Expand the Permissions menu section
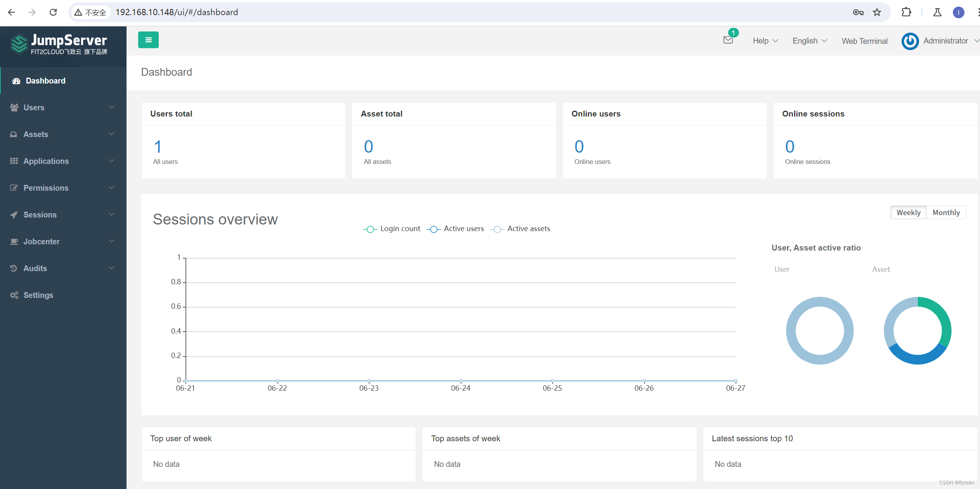 click(62, 188)
